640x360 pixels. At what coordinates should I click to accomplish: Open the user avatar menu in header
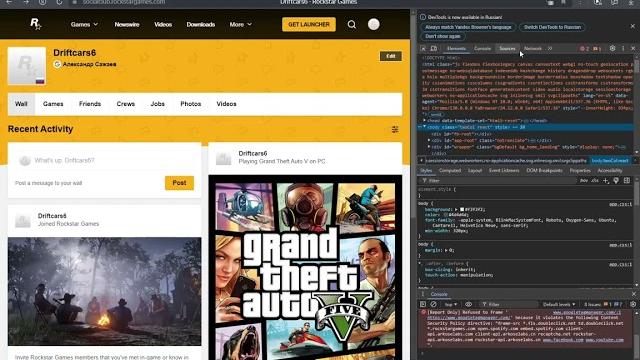pos(373,24)
